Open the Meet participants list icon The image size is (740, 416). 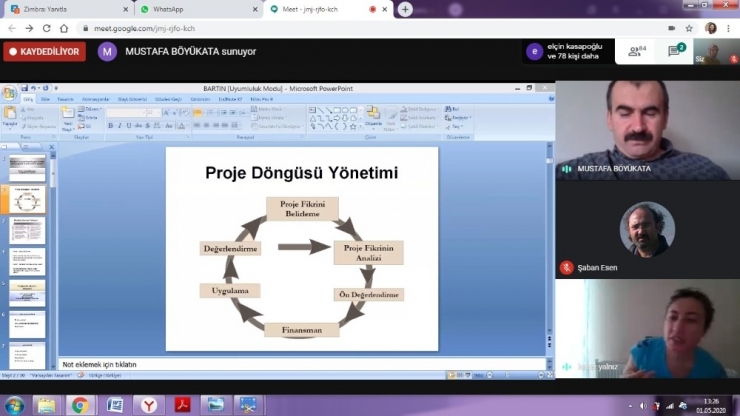pos(635,51)
